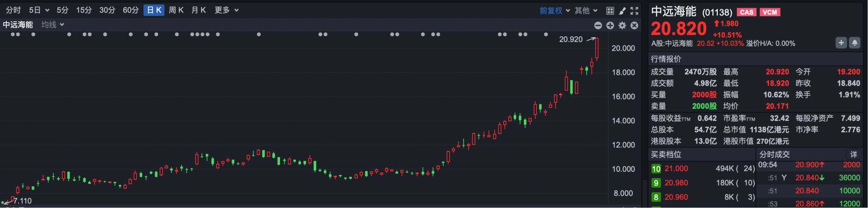Screen dimensions: 868x208
Task: Select ask level 10 at 21.000
Action: click(676, 169)
